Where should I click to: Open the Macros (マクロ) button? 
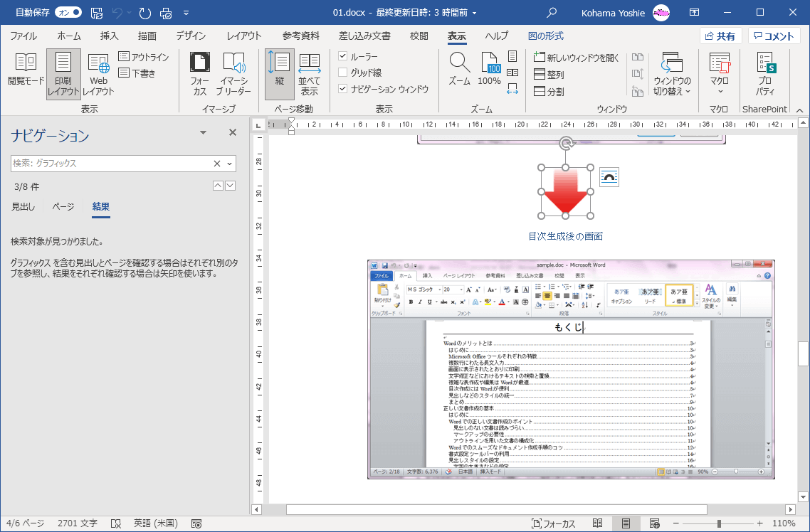click(719, 73)
